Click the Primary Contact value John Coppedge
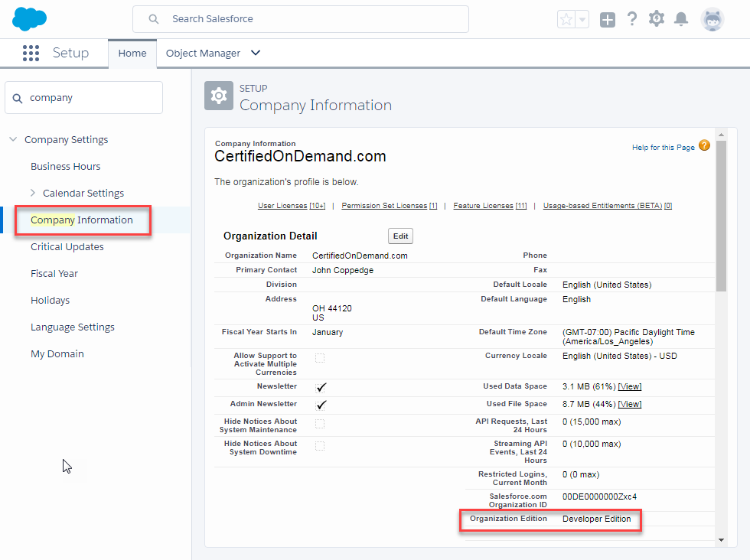750x560 pixels. (343, 270)
